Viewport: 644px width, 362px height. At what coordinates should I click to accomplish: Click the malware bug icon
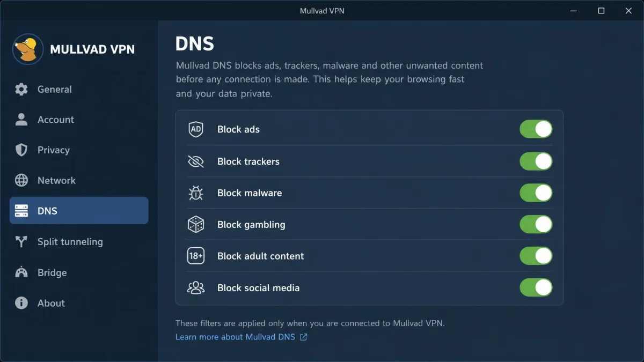(196, 193)
